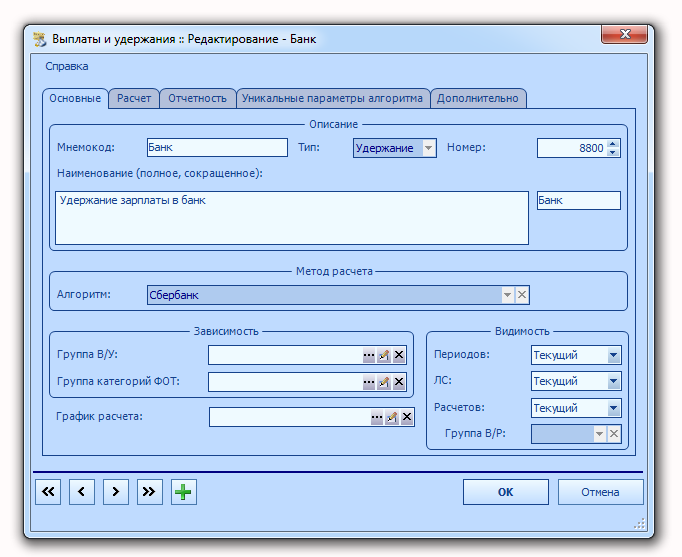The height and width of the screenshot is (557, 682).
Task: Click the Группа категорий ФОТ text field
Action: coord(285,382)
